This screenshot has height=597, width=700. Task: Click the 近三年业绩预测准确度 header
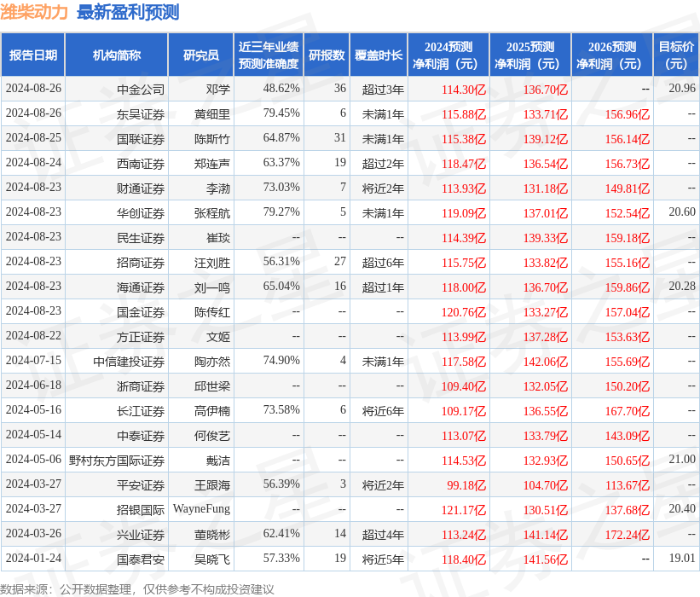[x=269, y=55]
